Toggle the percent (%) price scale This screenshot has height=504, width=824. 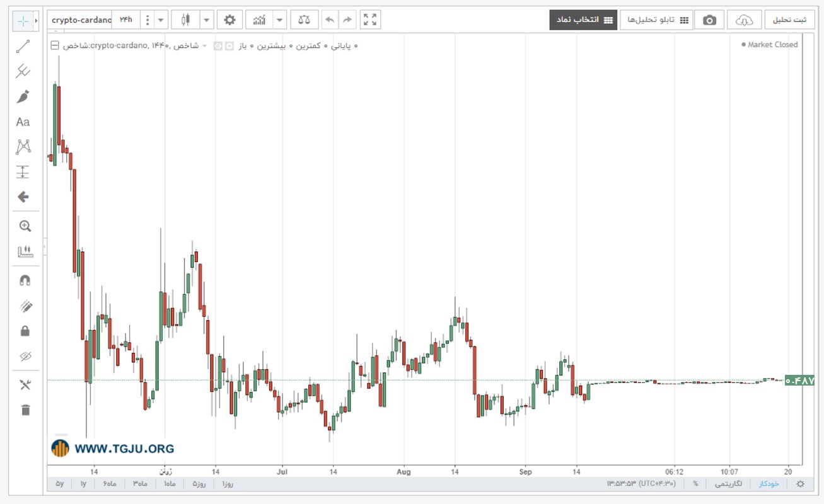click(x=695, y=484)
